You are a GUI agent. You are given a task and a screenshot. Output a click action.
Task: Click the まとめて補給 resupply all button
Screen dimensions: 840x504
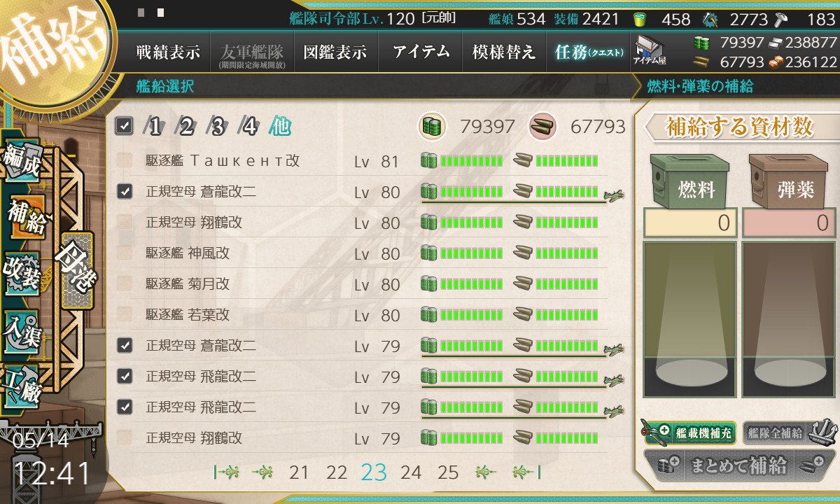738,465
